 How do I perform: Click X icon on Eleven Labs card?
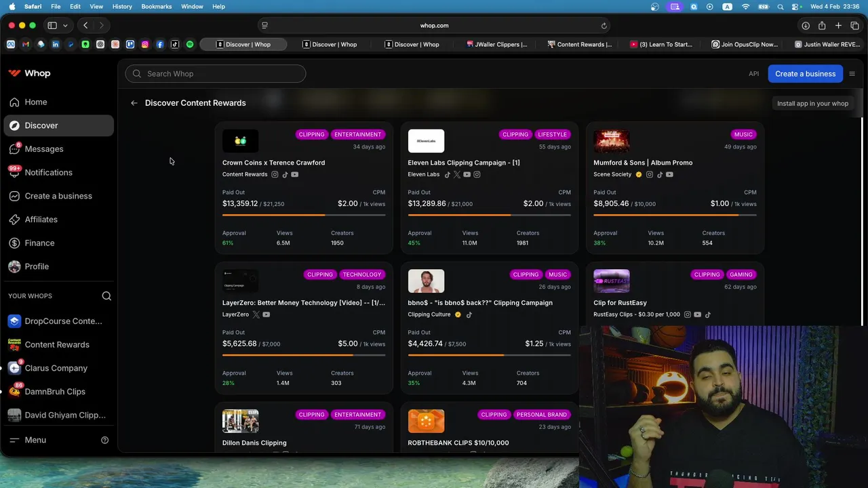[457, 175]
